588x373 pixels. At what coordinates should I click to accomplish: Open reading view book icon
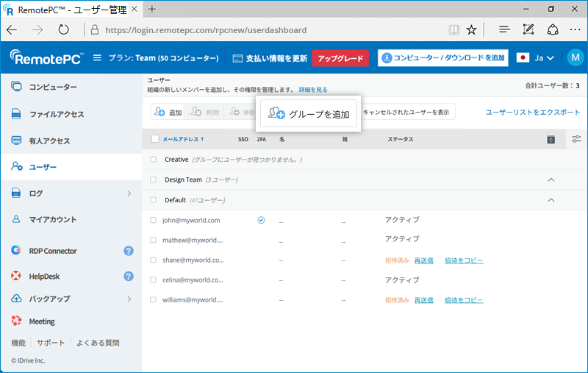(x=453, y=29)
